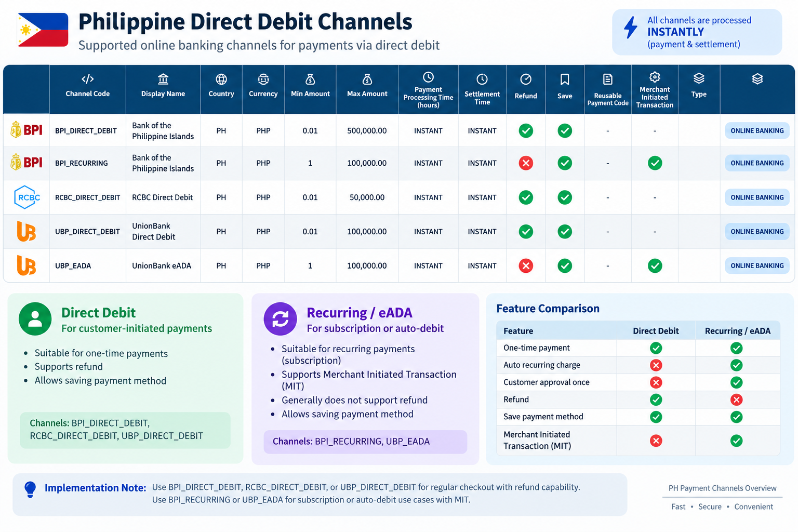The image size is (798, 532).
Task: Click the UnionBank logo in UBP_EADA row
Action: click(x=26, y=265)
